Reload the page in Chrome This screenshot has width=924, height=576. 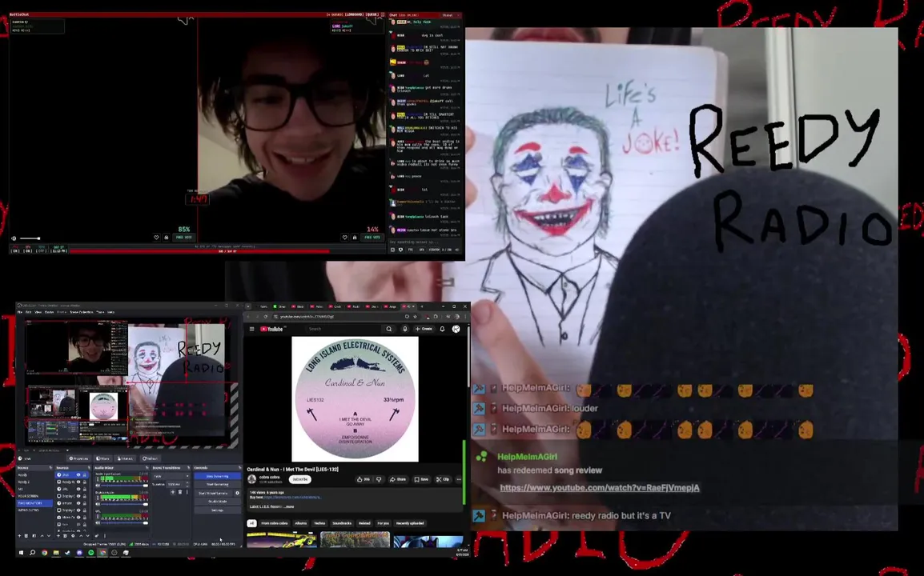pyautogui.click(x=266, y=316)
